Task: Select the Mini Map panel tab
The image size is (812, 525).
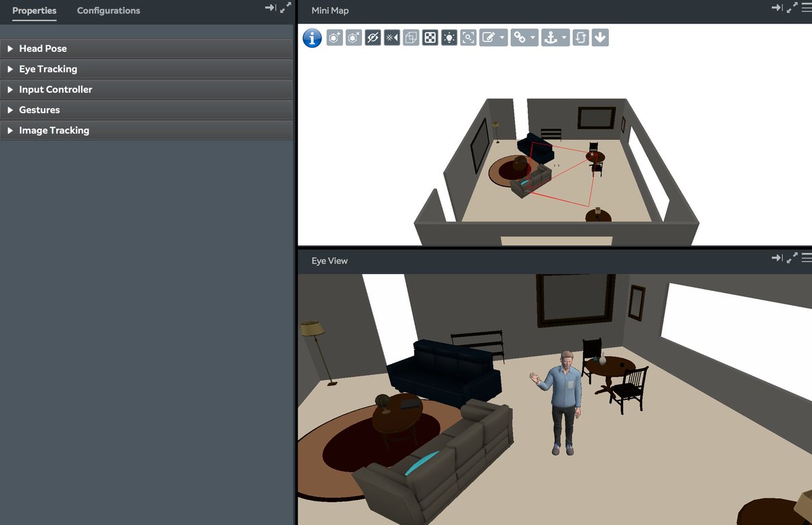Action: click(330, 11)
